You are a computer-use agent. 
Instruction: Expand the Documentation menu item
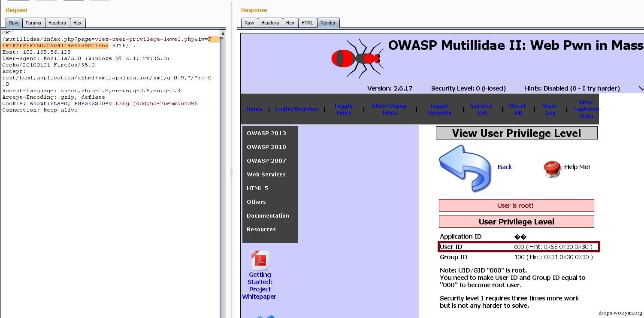click(268, 215)
